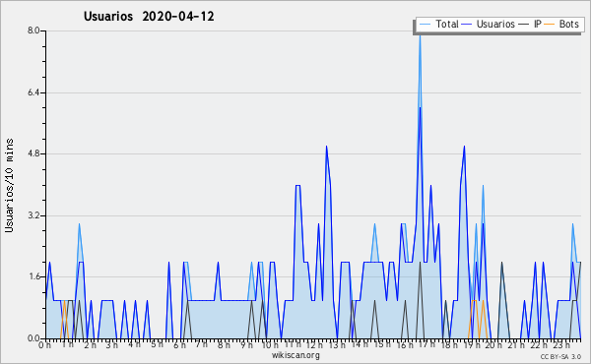The width and height of the screenshot is (591, 364).
Task: Click the 'Total' legend label
Action: [x=446, y=24]
